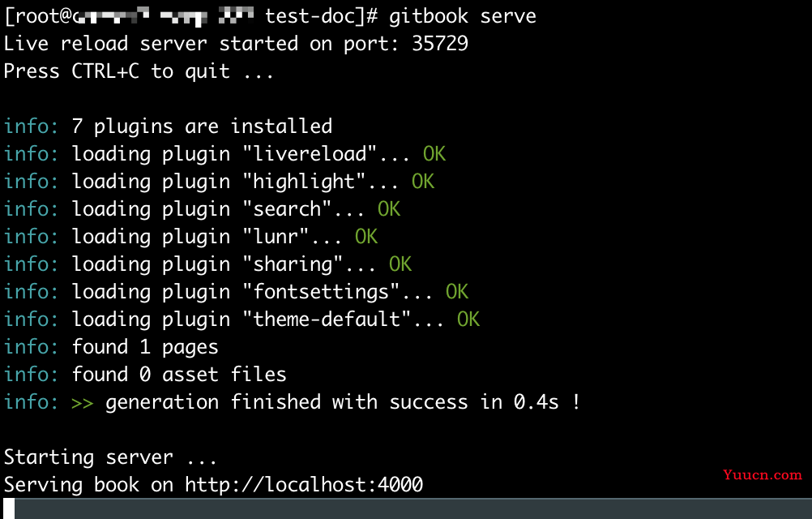Click the "gitbook serve" command text
The height and width of the screenshot is (519, 812).
[462, 16]
